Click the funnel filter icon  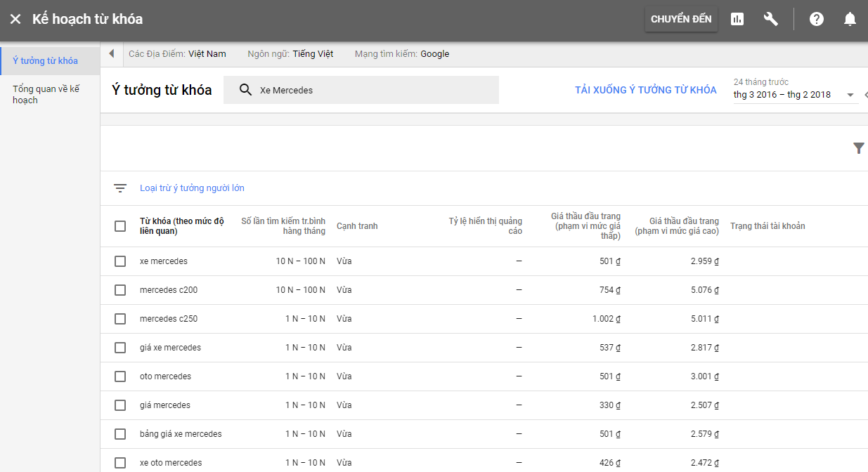coord(858,147)
